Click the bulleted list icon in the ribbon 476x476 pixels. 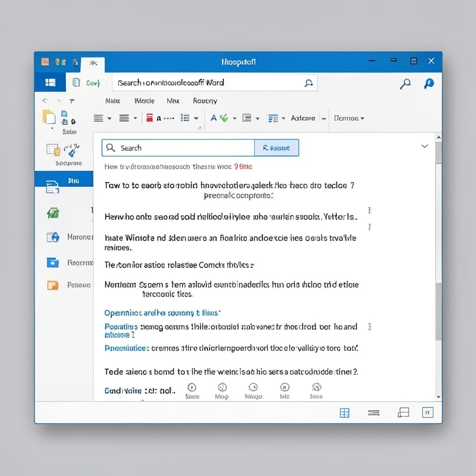point(185,118)
